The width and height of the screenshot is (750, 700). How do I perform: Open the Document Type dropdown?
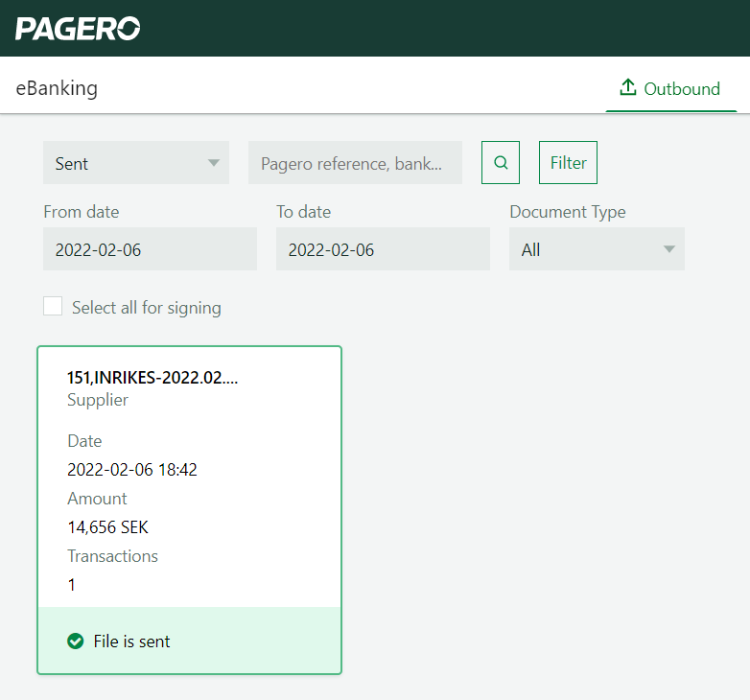tap(597, 249)
